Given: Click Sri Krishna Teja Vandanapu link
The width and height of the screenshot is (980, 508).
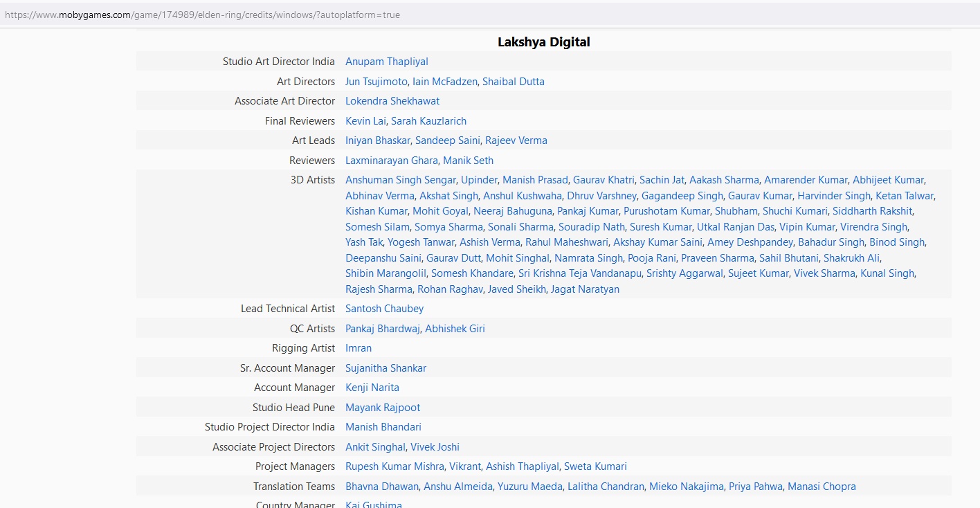Looking at the screenshot, I should click(580, 273).
